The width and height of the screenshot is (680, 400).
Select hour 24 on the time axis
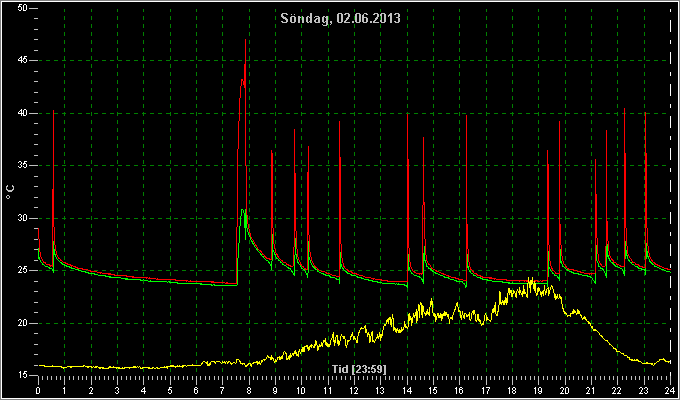tap(670, 390)
